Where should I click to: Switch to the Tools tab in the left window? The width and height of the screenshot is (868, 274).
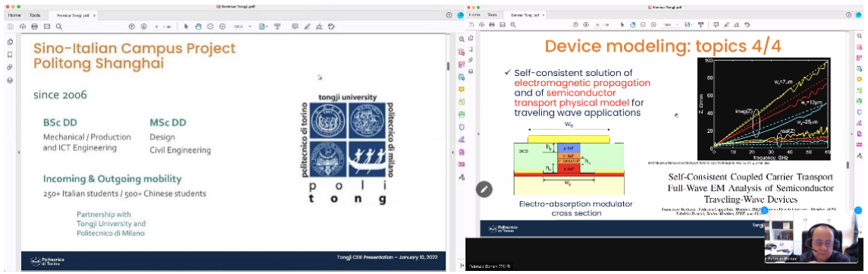point(35,15)
